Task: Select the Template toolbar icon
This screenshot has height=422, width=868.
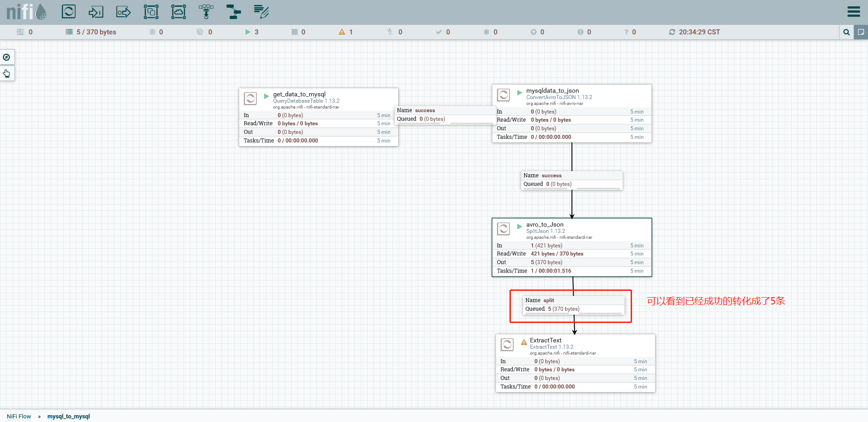Action: tap(234, 12)
